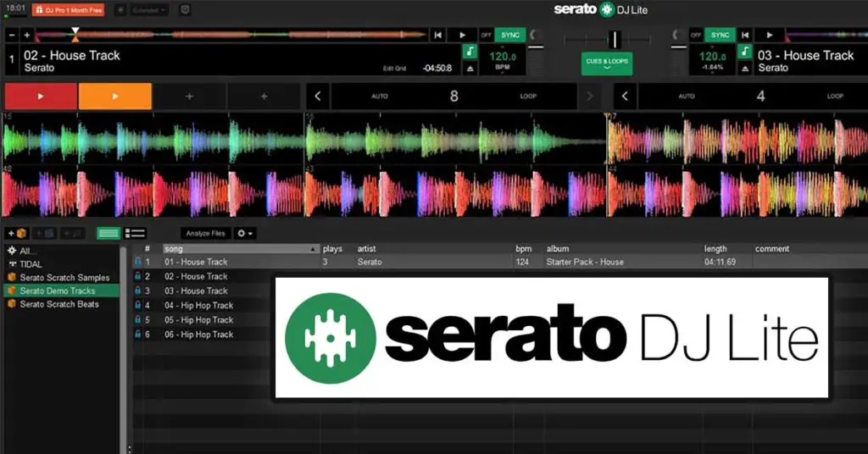
Task: Click deck 1 pitch fader handle
Action: 536,47
